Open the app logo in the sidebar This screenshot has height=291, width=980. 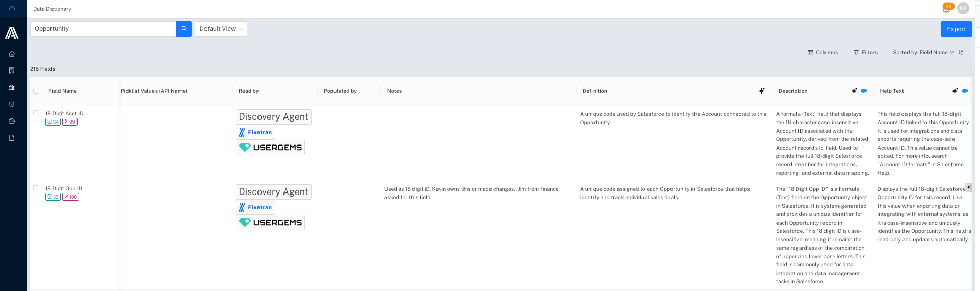[12, 33]
